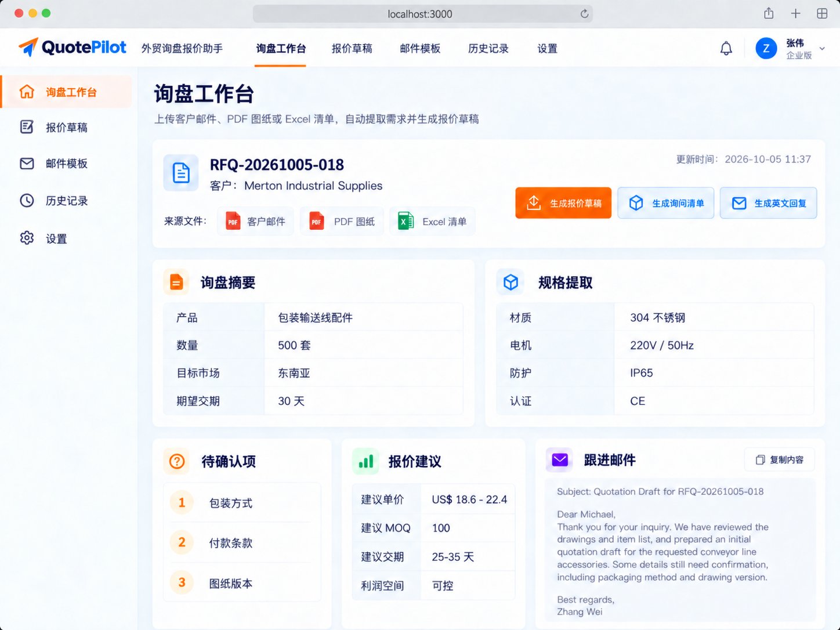Open the PDF 图纸 source file
Screen dimensions: 840x630
coord(342,221)
